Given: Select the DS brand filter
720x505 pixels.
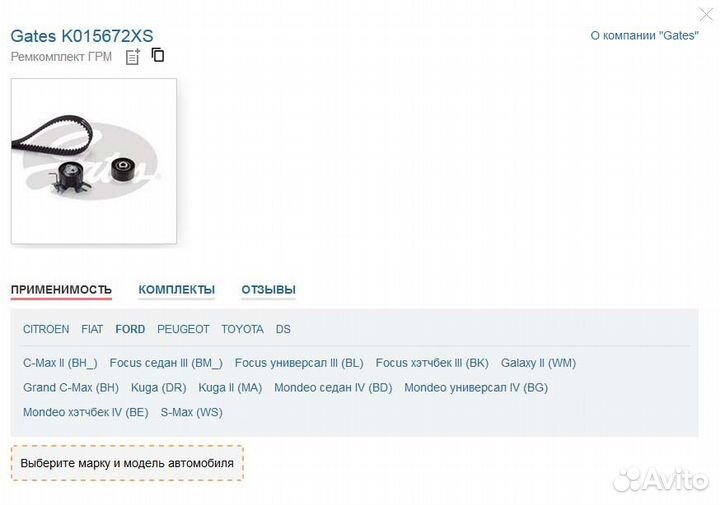Looking at the screenshot, I should [283, 329].
